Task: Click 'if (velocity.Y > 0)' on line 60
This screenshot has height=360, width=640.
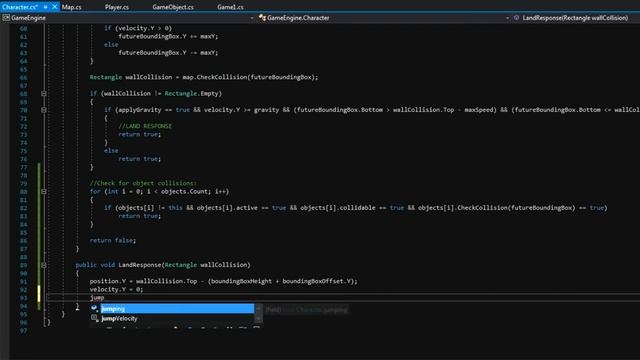Action: 138,28
